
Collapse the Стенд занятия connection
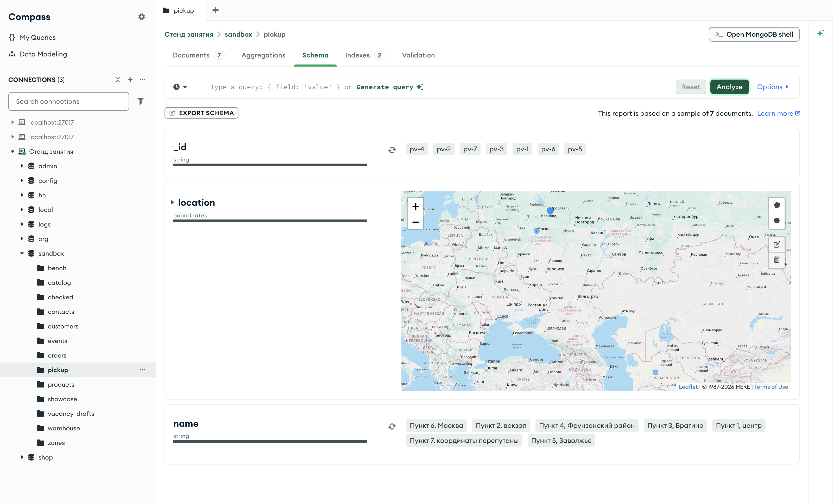[12, 151]
